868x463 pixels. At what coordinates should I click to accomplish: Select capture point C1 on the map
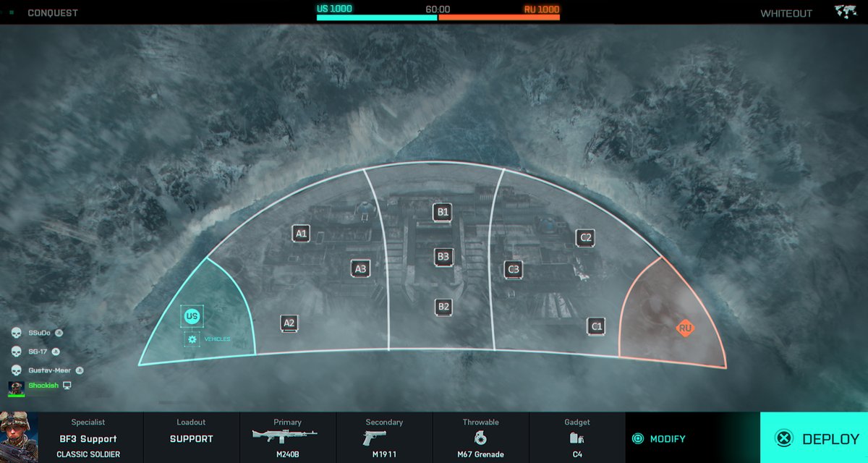(x=596, y=326)
